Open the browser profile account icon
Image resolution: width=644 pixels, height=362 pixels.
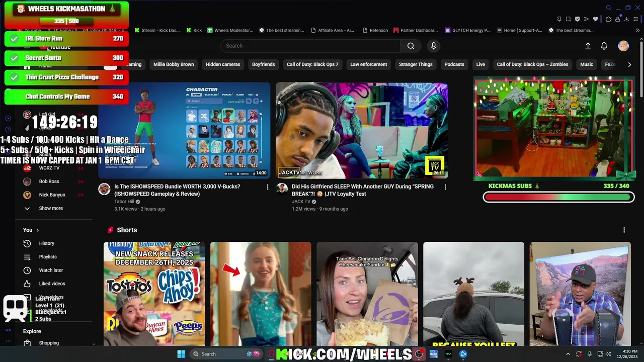click(x=618, y=19)
